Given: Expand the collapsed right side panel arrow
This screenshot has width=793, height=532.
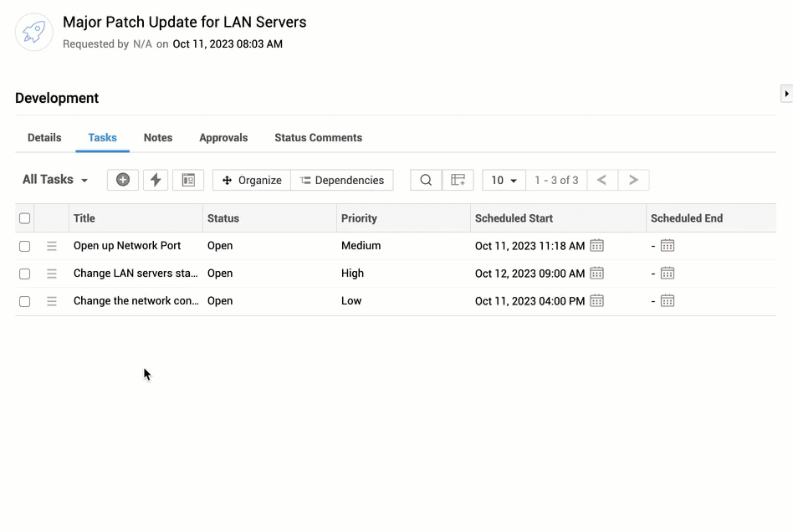Looking at the screenshot, I should 786,94.
